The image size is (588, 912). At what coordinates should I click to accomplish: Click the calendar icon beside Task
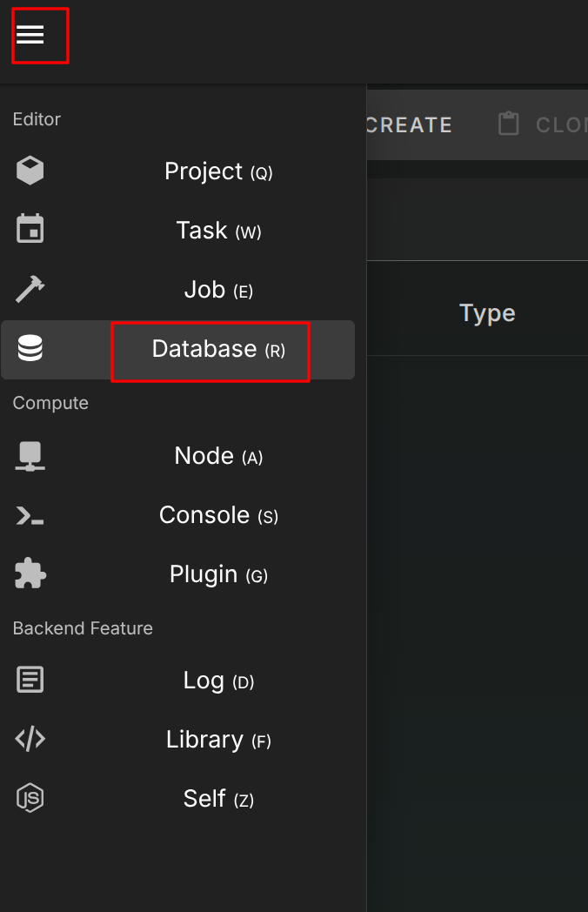30,231
